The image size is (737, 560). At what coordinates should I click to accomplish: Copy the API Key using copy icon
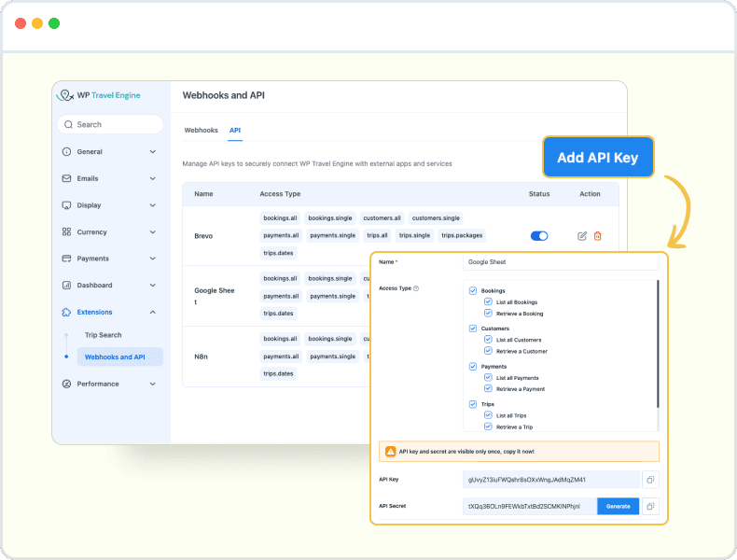650,480
